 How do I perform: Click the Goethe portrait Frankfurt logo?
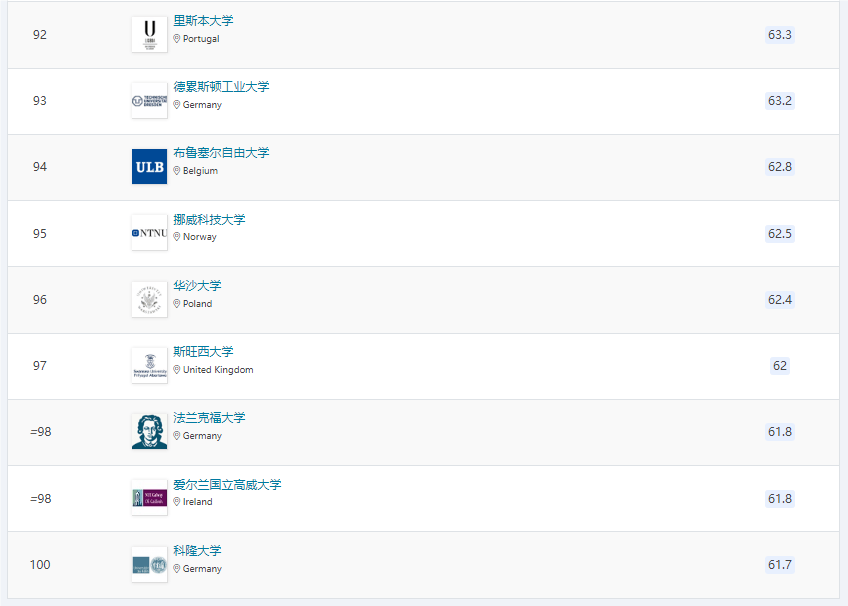149,432
